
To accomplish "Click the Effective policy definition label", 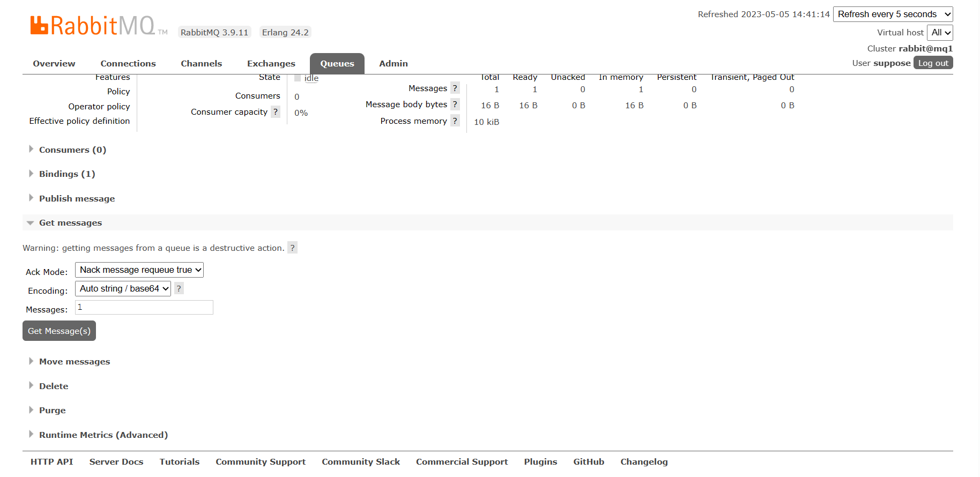I will (x=79, y=121).
